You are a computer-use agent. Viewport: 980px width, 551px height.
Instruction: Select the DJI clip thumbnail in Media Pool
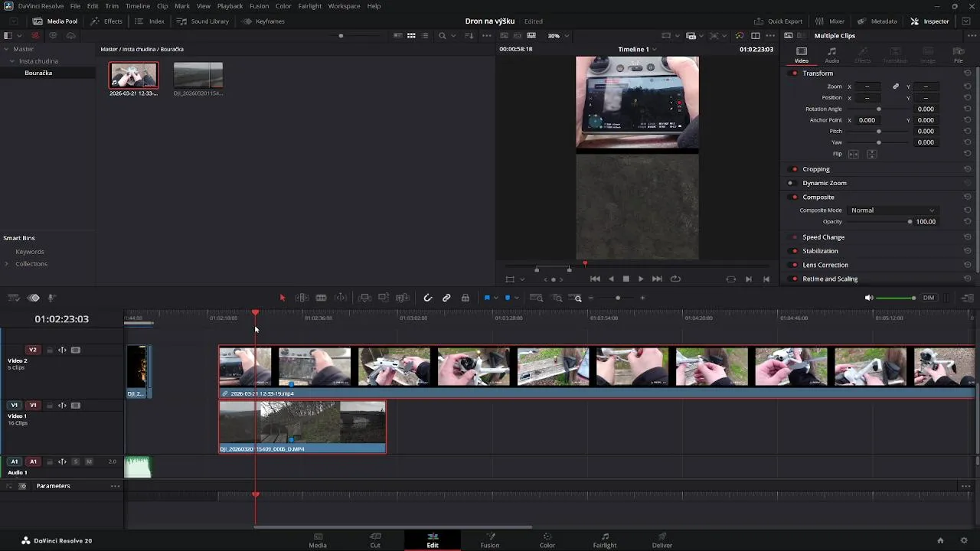(x=198, y=76)
